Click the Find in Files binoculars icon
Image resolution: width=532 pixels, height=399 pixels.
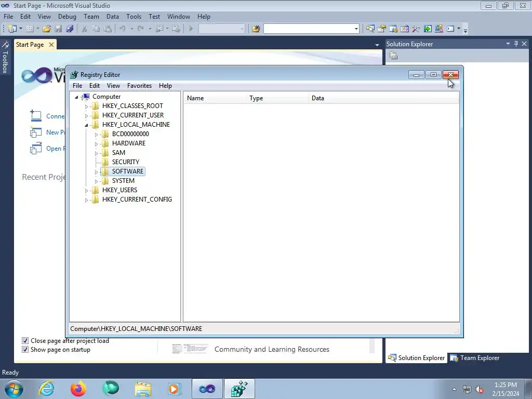click(x=256, y=29)
